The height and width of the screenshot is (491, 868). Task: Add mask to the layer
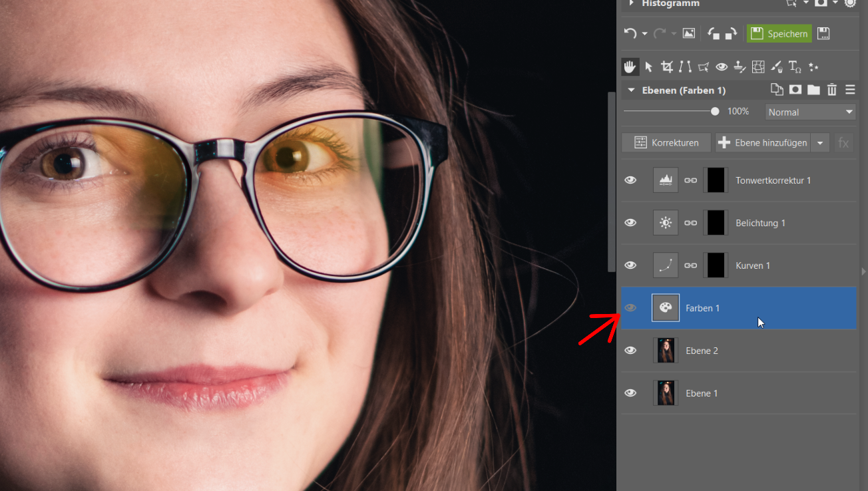click(795, 90)
